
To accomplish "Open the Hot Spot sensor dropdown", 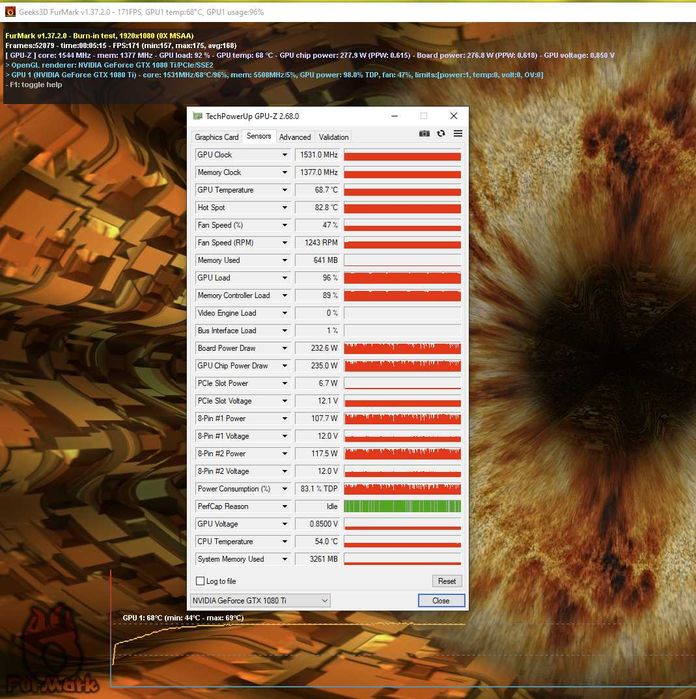I will (284, 207).
